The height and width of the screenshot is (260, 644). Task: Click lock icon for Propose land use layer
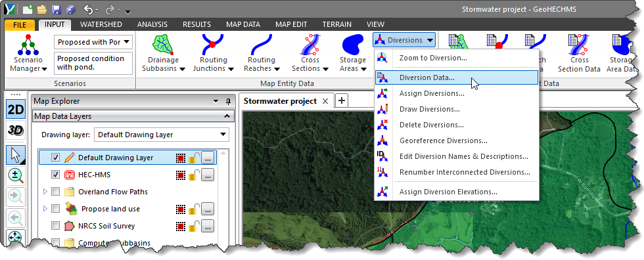[195, 209]
